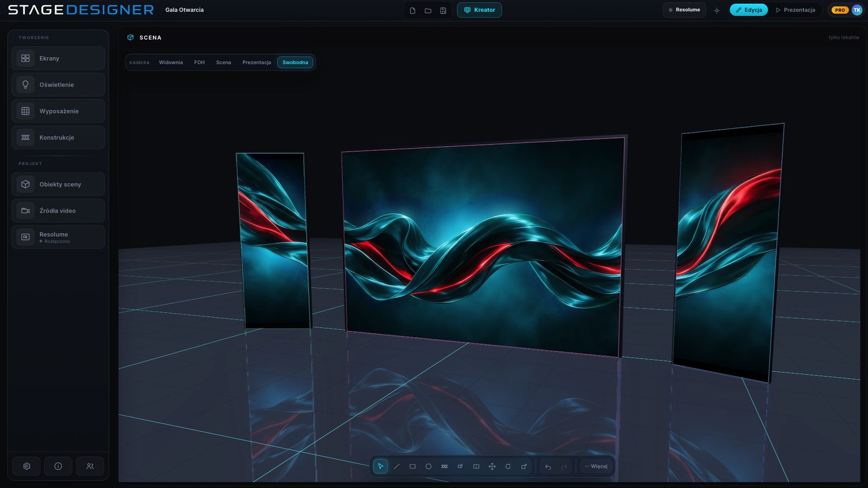Select the circle tool
This screenshot has height=488, width=868.
tap(429, 466)
